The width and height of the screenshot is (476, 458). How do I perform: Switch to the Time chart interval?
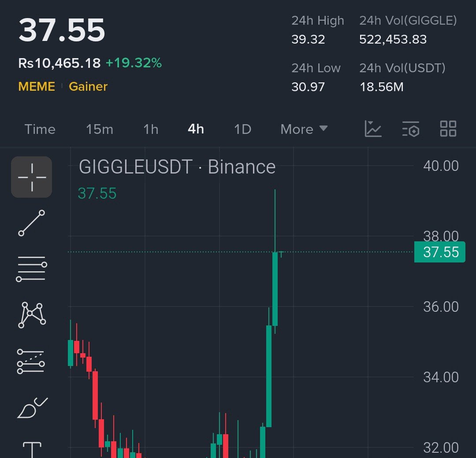[40, 129]
